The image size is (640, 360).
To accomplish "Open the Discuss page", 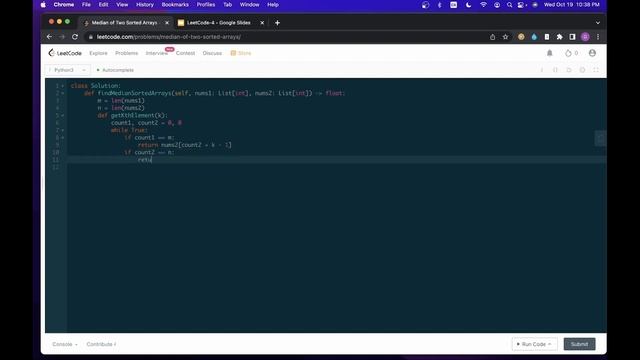I will [x=212, y=53].
